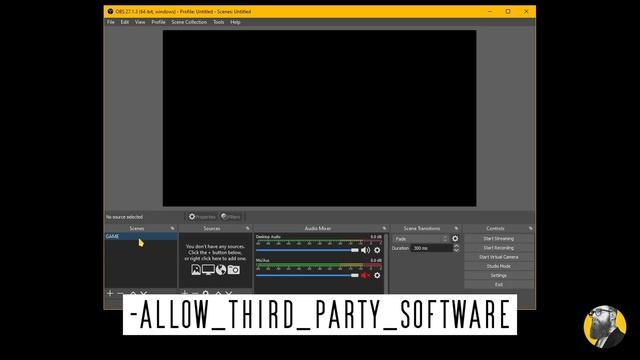This screenshot has width=640, height=360.
Task: Pop out the Scene Transitions dock
Action: point(456,228)
